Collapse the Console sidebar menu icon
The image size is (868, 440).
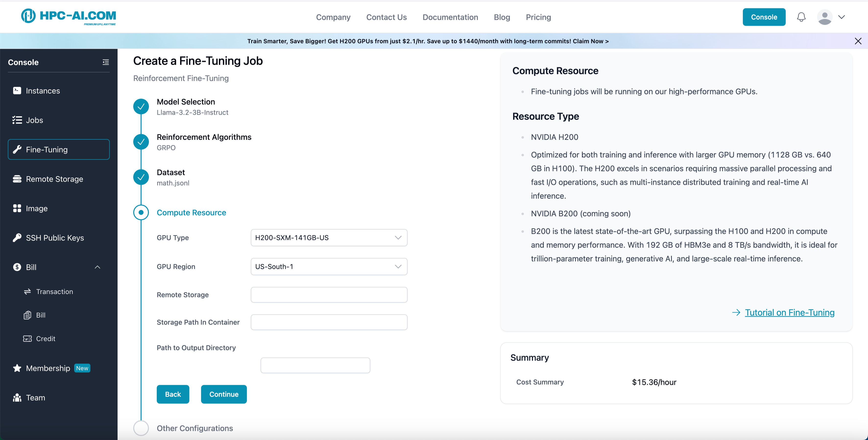(x=106, y=62)
